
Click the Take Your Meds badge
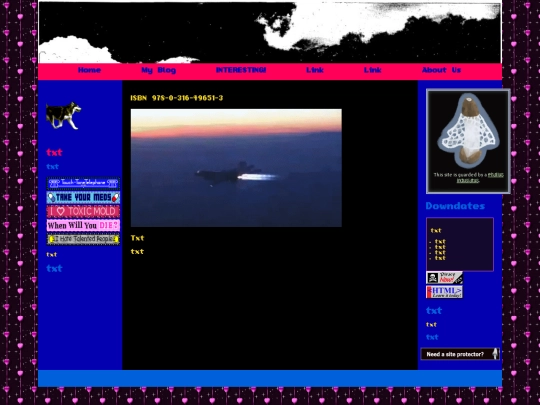83,197
